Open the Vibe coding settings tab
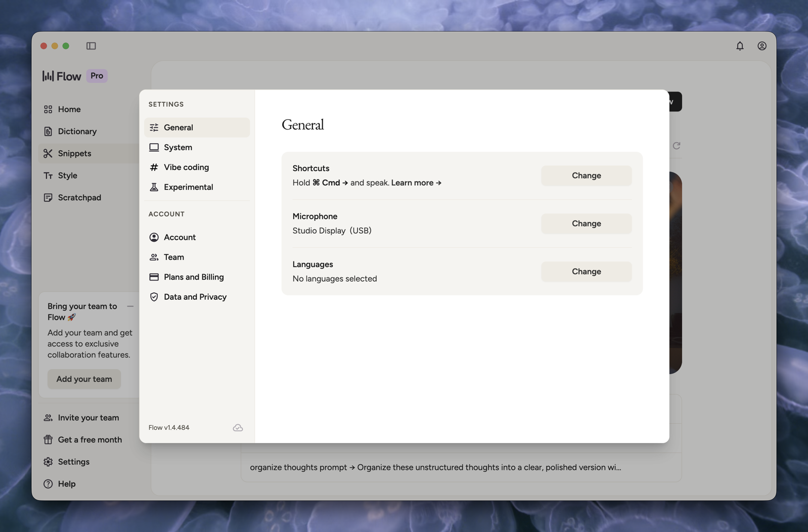 click(x=186, y=167)
